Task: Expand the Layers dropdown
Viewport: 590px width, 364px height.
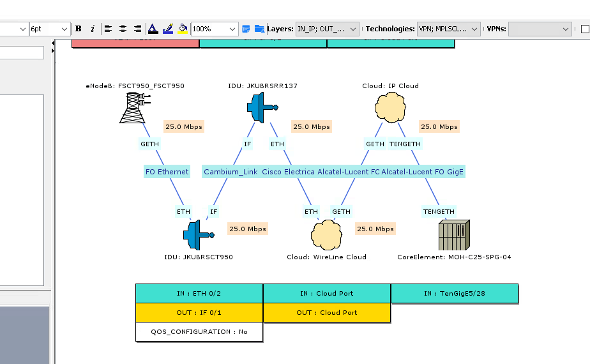Action: tap(354, 29)
